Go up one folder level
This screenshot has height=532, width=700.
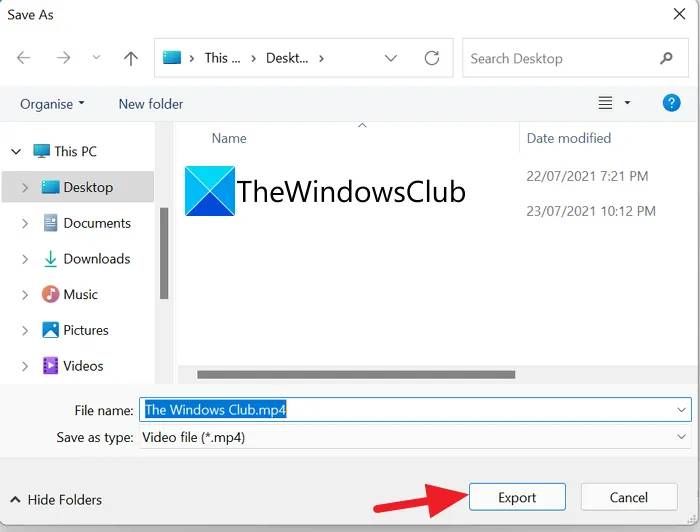(130, 58)
